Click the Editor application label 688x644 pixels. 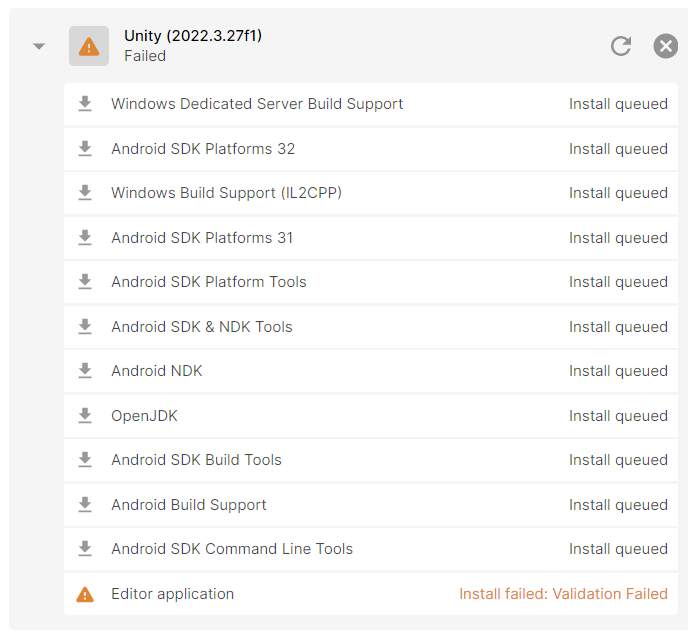pyautogui.click(x=172, y=594)
